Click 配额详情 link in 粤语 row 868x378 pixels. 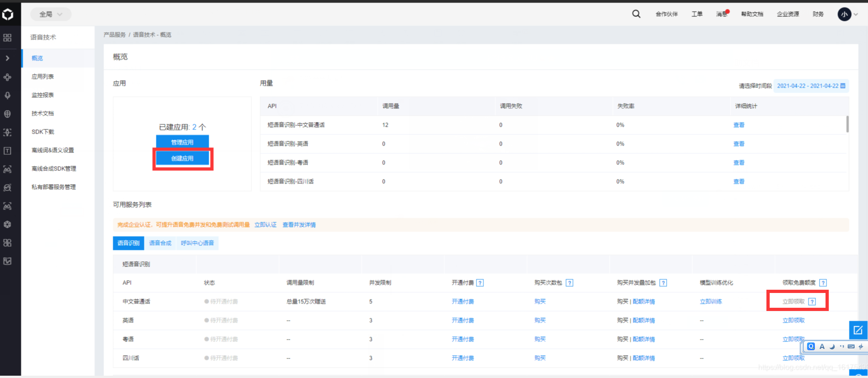644,340
